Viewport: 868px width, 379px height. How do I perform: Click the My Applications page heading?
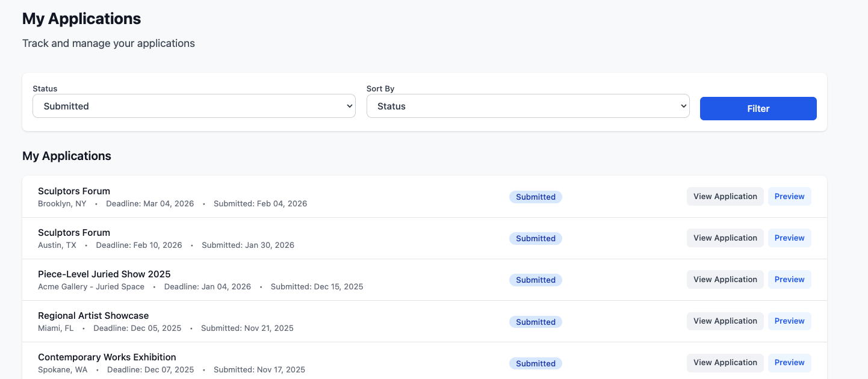[x=81, y=19]
